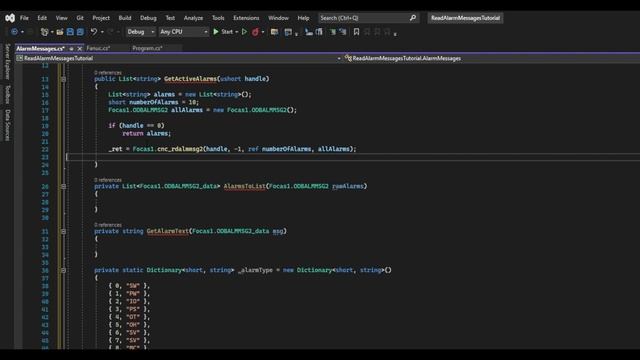This screenshot has height=360, width=640.
Task: Click the uncomment selected lines icon
Action: pos(342,32)
